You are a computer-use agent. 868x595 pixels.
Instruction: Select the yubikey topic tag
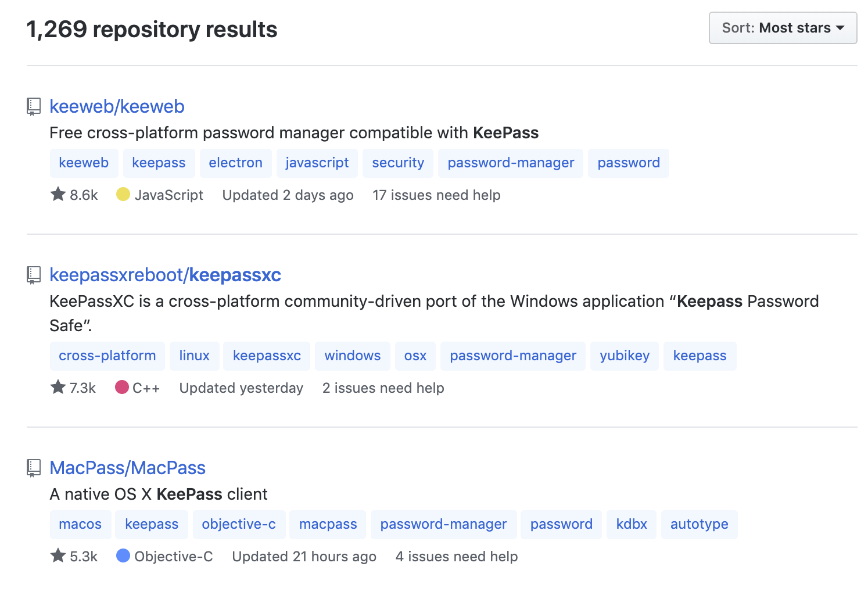tap(625, 356)
